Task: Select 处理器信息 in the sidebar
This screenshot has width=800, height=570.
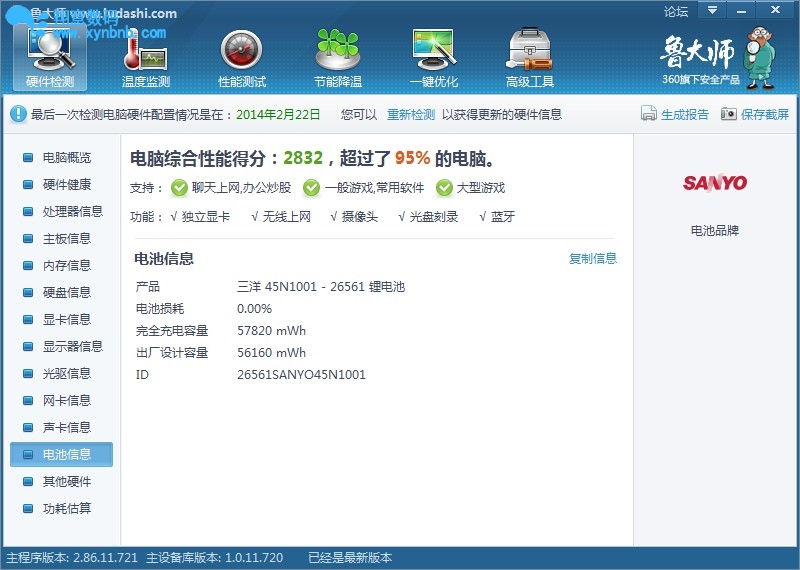Action: 72,212
